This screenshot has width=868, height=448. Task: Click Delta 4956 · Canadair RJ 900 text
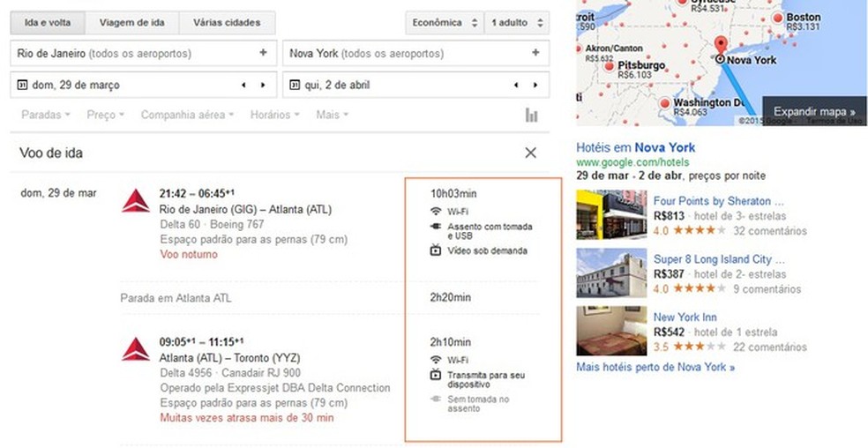click(x=229, y=373)
